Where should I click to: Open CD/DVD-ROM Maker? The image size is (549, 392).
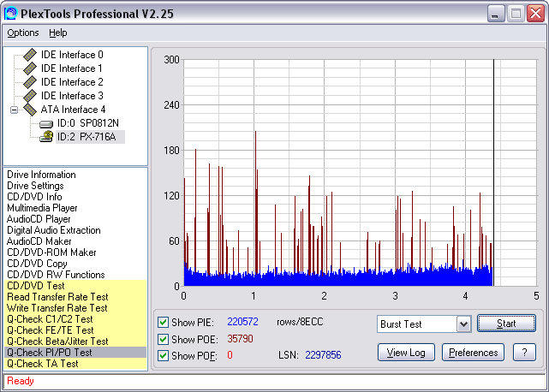[x=51, y=252]
